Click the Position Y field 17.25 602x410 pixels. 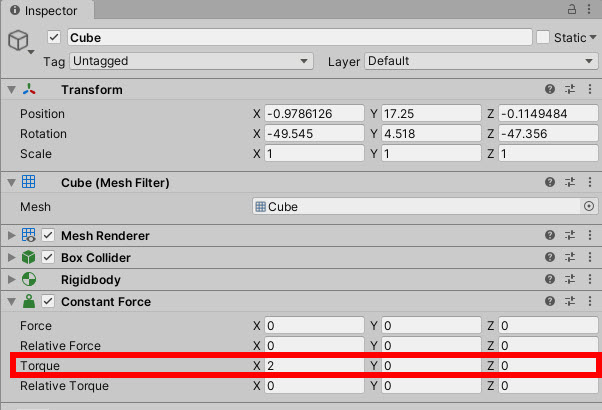coord(431,113)
